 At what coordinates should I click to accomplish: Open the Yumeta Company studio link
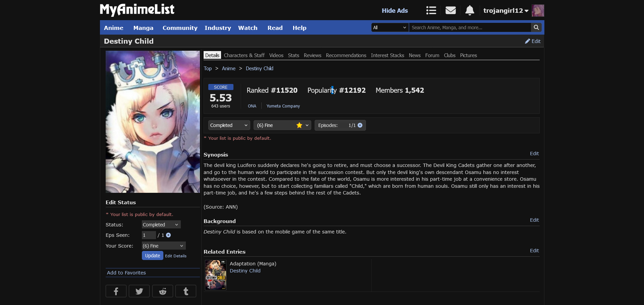283,106
